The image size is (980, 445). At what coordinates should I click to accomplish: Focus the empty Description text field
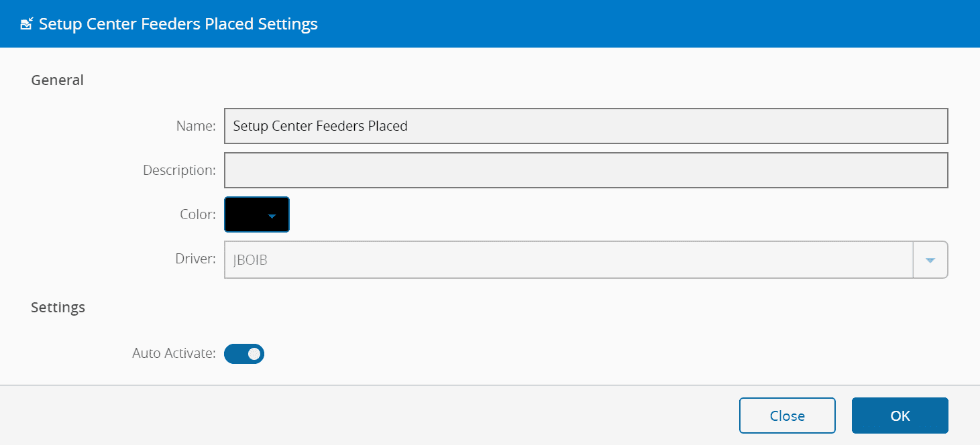tap(585, 170)
